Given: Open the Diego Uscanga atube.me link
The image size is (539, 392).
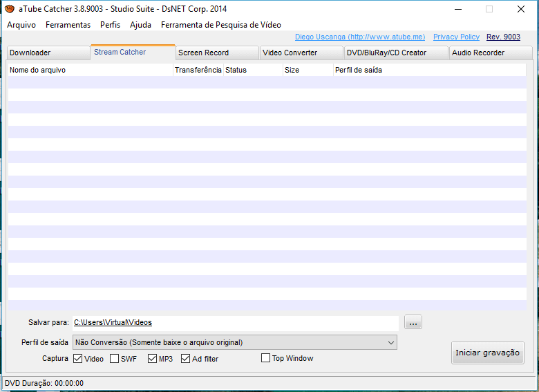Looking at the screenshot, I should pyautogui.click(x=359, y=37).
